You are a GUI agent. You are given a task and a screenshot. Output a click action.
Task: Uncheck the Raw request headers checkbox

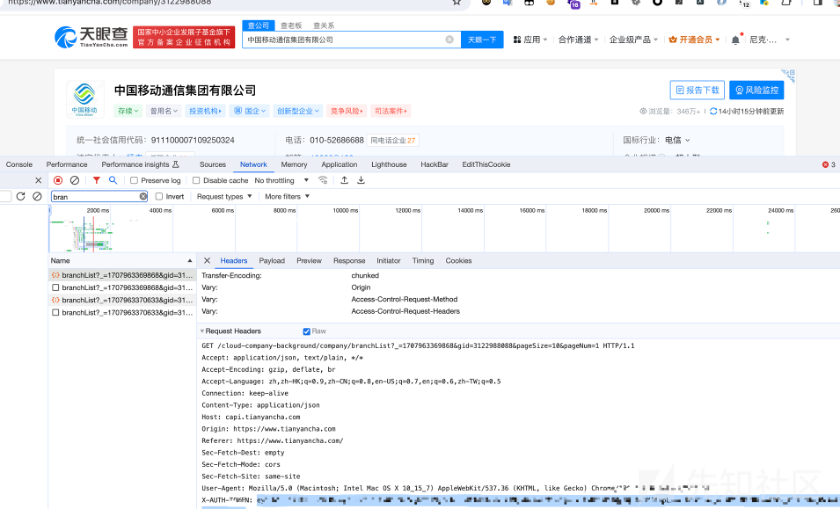[x=306, y=332]
